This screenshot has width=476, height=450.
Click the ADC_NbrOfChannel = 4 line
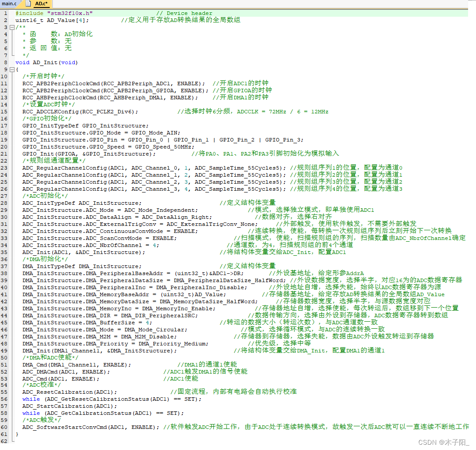pos(91,245)
